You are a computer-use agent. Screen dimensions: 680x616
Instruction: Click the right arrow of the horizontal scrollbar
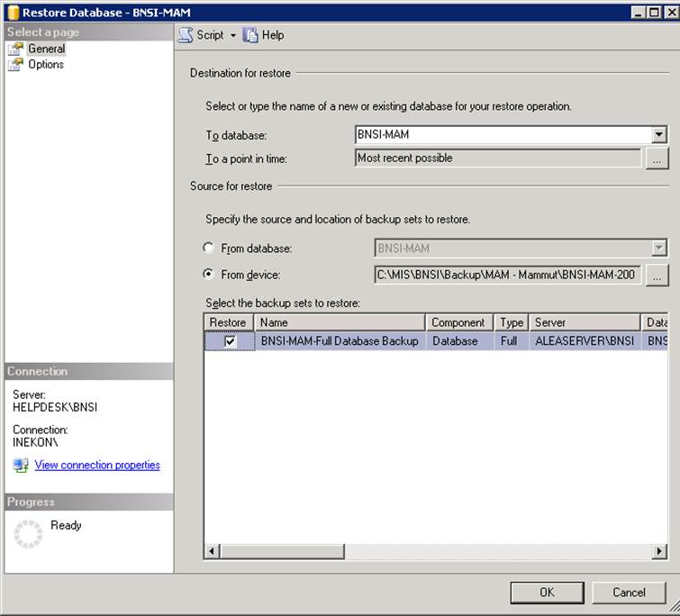[x=659, y=551]
